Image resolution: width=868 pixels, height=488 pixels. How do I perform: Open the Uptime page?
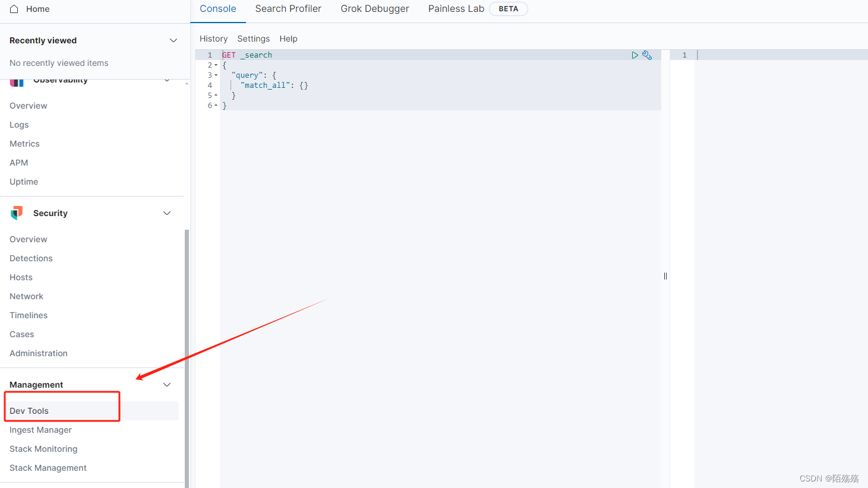(24, 182)
